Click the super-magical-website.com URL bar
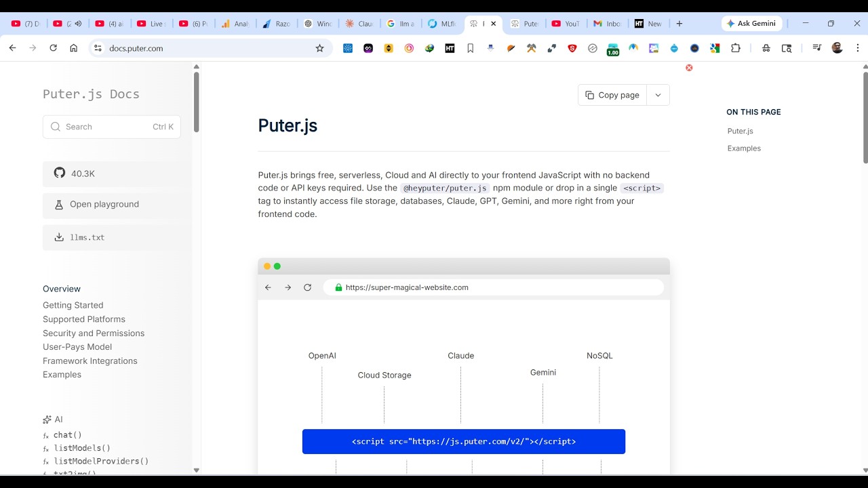The image size is (868, 488). click(493, 287)
